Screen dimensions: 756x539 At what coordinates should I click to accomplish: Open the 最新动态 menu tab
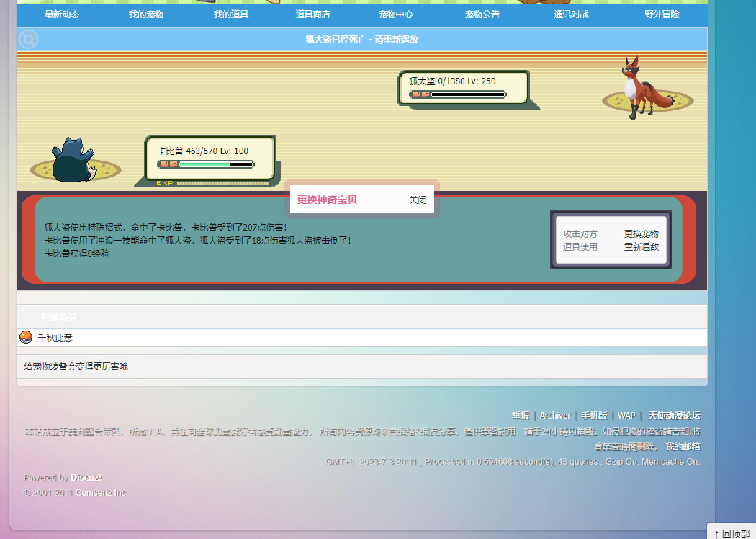pos(62,14)
